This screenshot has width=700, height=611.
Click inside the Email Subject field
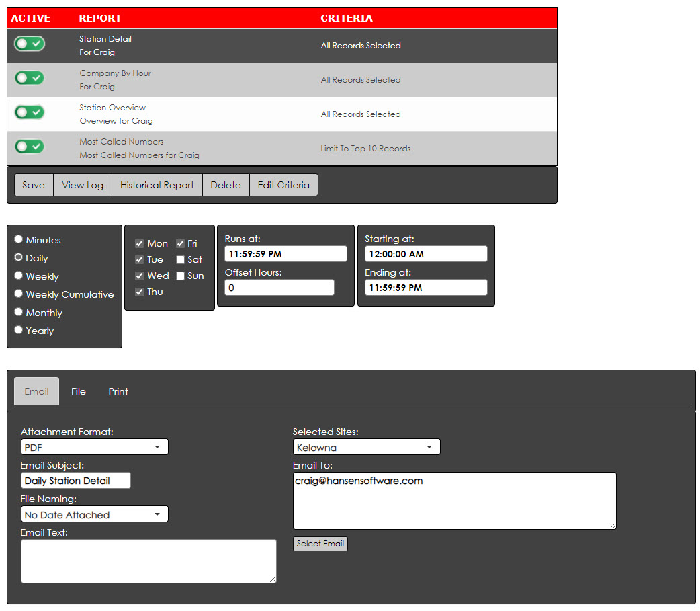[x=75, y=480]
